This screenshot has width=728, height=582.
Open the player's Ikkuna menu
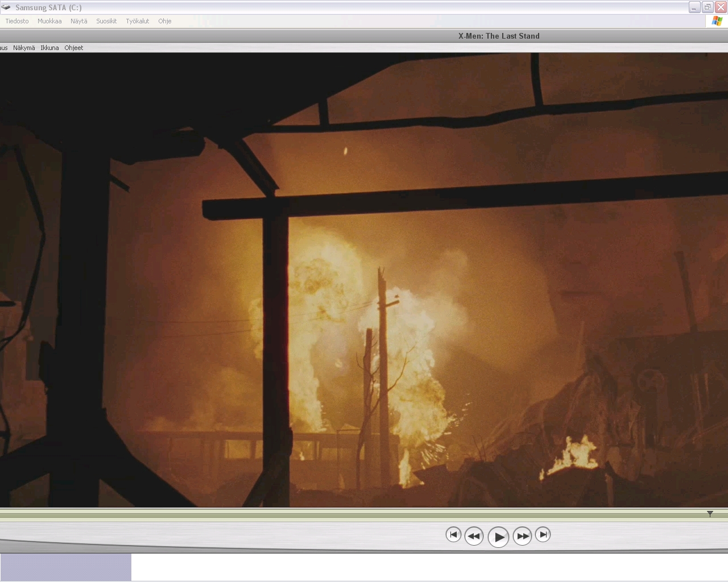click(x=49, y=48)
